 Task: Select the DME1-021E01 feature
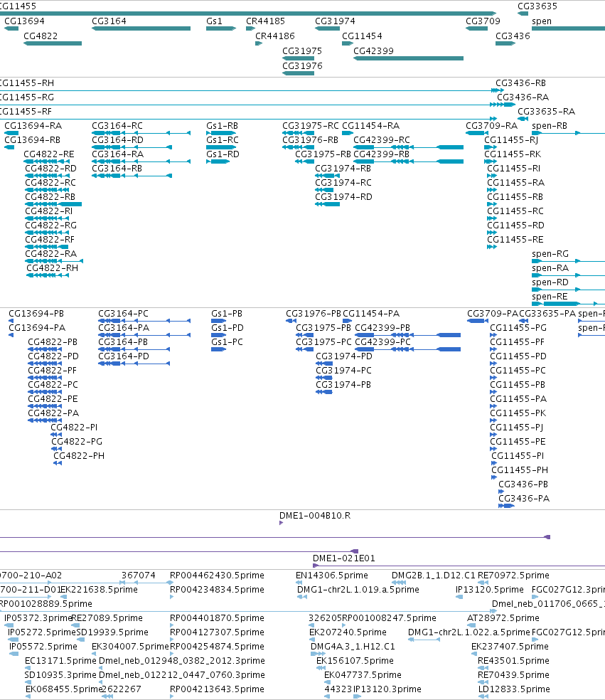click(459, 566)
